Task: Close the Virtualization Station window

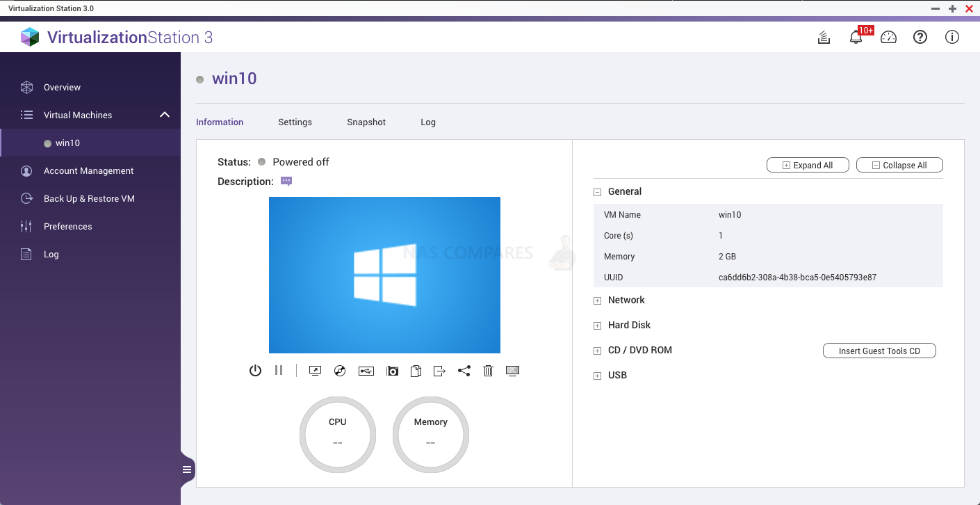Action: [x=969, y=8]
